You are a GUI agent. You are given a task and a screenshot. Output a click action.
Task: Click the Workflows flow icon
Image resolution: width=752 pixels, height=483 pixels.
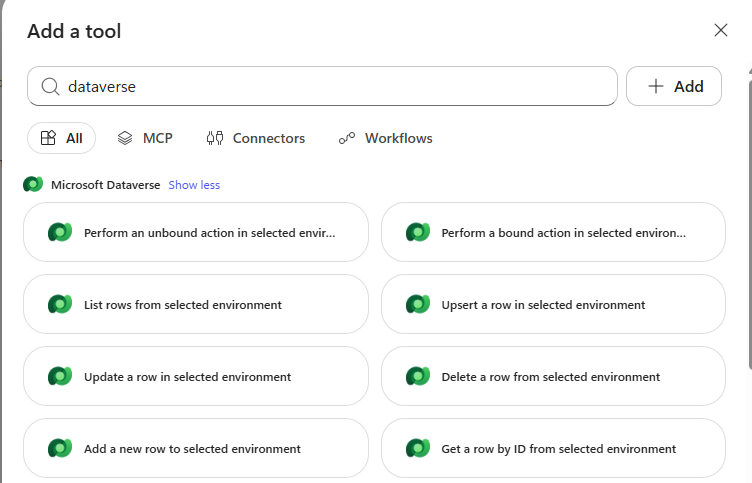[347, 138]
